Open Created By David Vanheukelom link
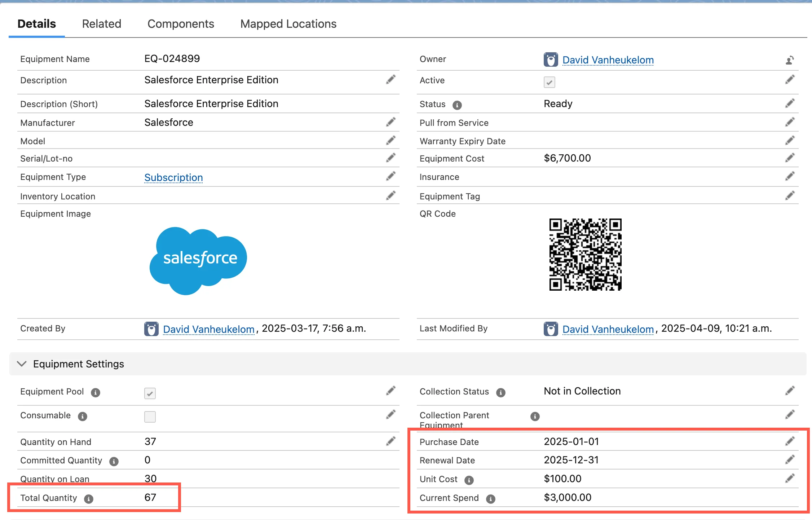This screenshot has height=520, width=812. 209,329
